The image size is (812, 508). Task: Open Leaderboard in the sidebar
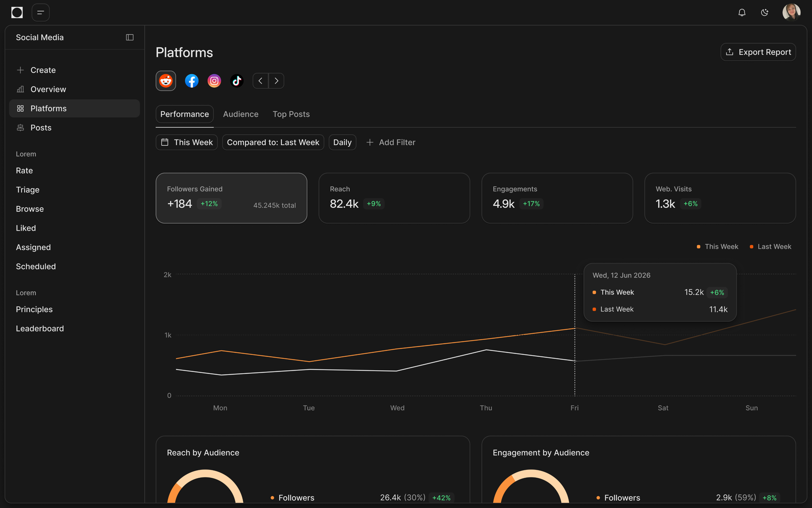tap(40, 329)
